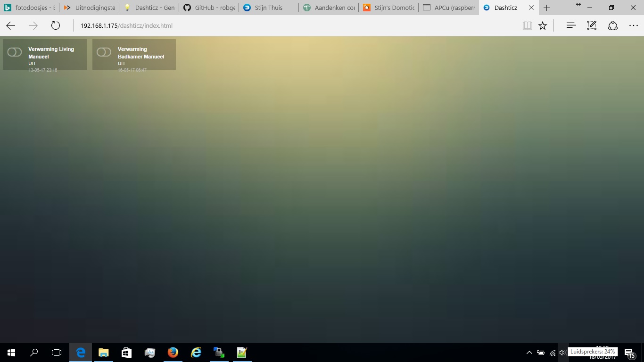Add page to favorites with star icon
Screen dimensions: 644x362
(x=543, y=26)
